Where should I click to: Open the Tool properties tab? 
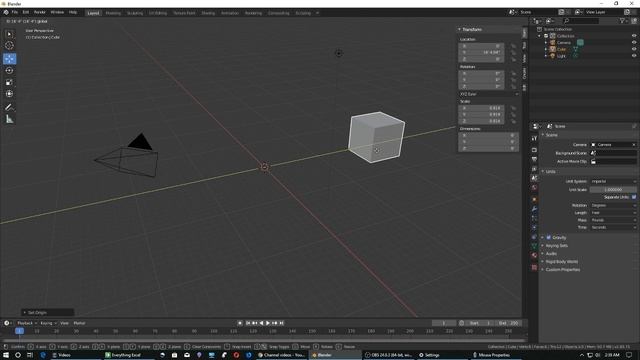(x=534, y=139)
